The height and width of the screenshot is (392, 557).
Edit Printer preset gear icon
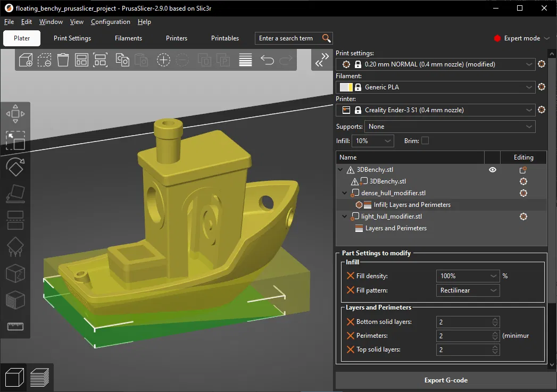coord(542,110)
